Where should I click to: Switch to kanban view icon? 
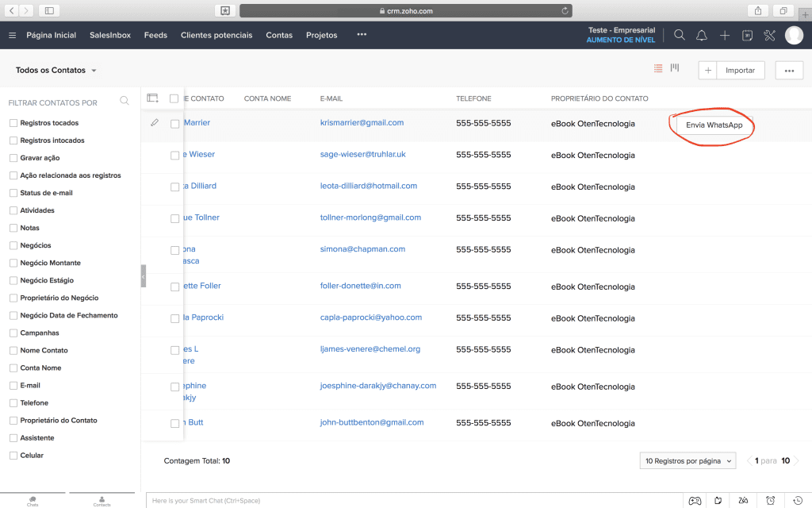tap(675, 68)
